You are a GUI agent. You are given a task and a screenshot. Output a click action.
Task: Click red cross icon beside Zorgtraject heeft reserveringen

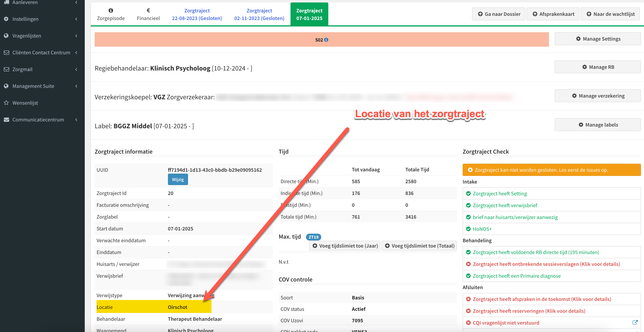click(x=468, y=311)
